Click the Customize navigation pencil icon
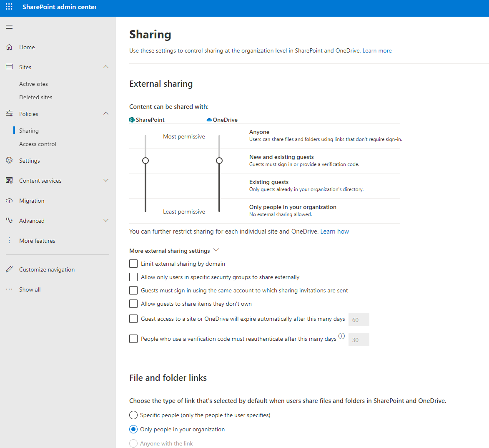 9,269
